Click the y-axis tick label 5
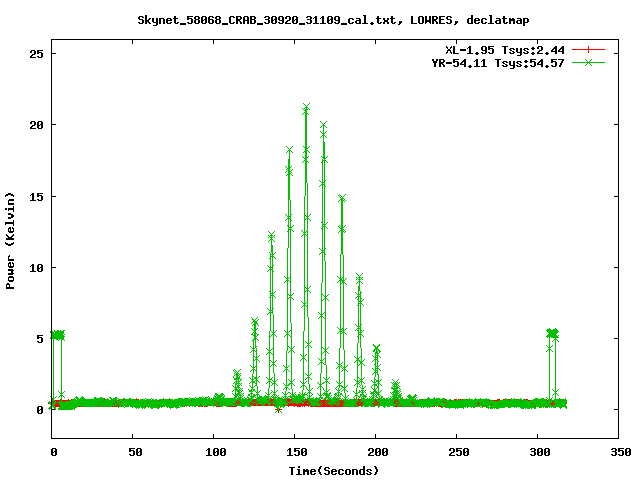Image resolution: width=640 pixels, height=480 pixels. (x=40, y=339)
